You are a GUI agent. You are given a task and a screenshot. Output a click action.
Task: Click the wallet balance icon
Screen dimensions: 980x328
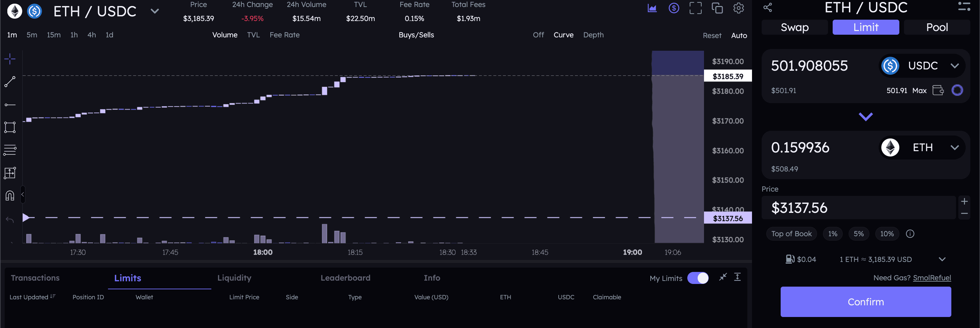[938, 90]
